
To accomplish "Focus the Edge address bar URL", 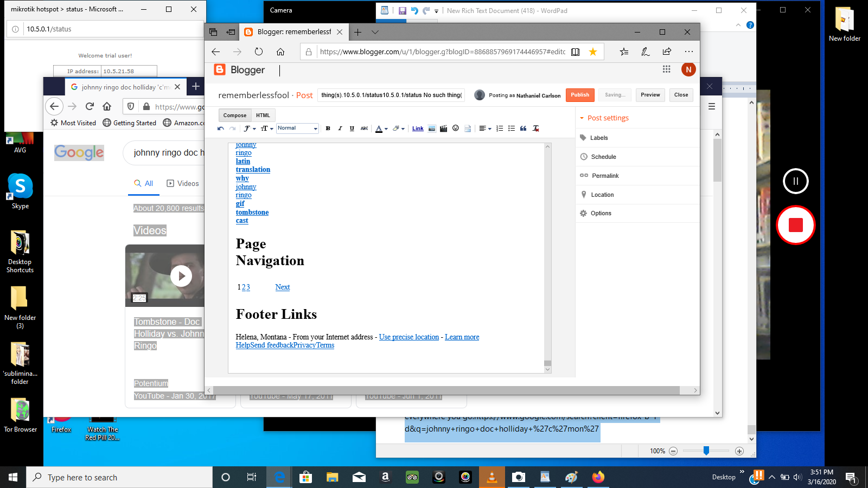I will (x=443, y=52).
